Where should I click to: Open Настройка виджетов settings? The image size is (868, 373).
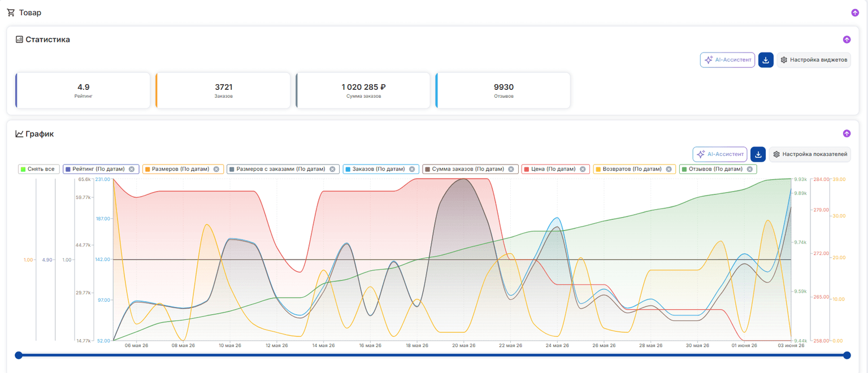814,60
